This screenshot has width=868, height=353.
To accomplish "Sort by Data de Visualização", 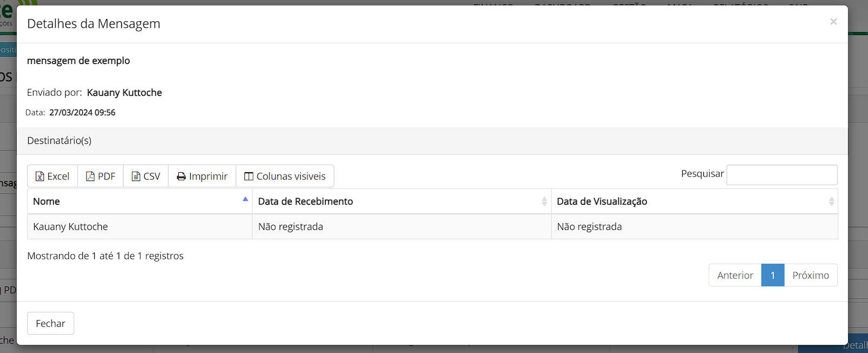I will pos(602,201).
